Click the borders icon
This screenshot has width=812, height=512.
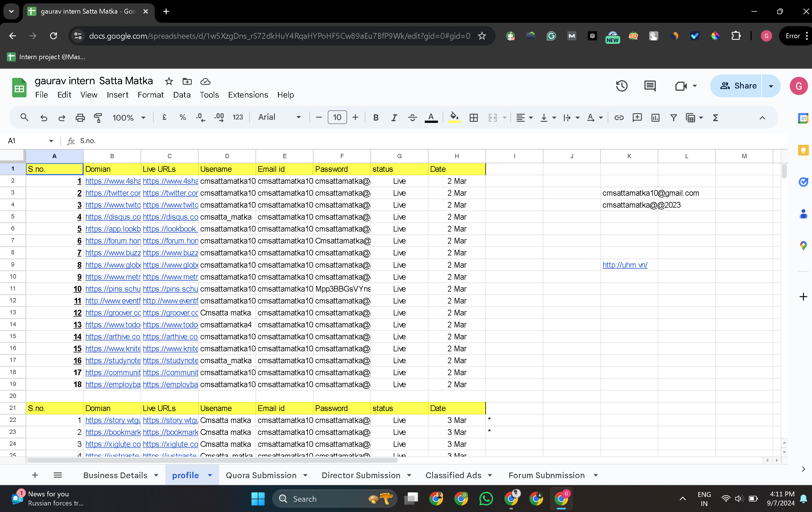coord(473,118)
